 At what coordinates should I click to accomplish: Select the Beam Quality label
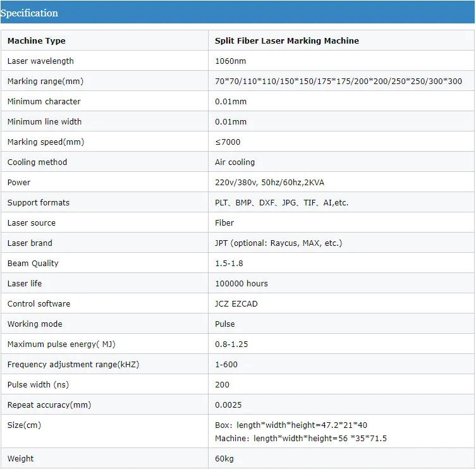pos(33,264)
